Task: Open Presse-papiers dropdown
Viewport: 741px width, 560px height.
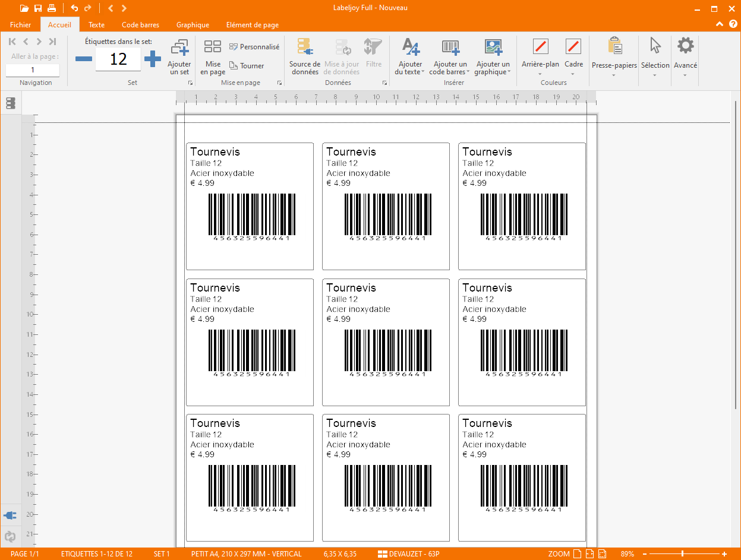Action: click(614, 58)
